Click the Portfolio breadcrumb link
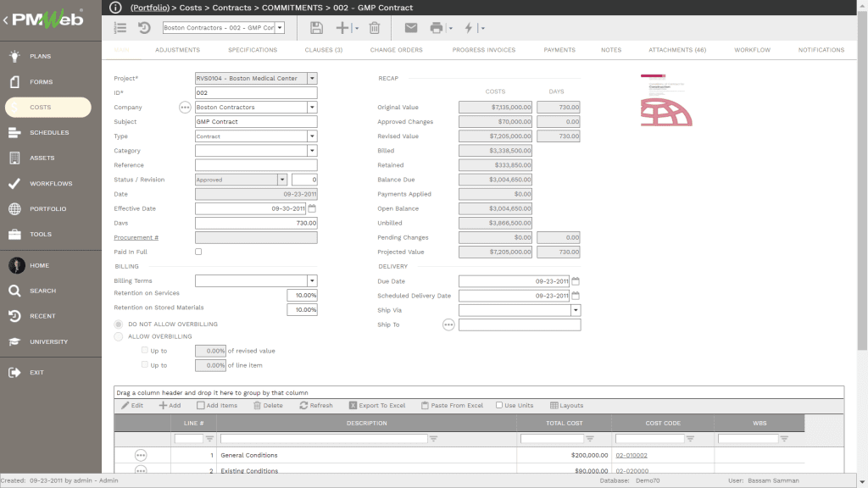This screenshot has width=868, height=488. pyautogui.click(x=150, y=8)
